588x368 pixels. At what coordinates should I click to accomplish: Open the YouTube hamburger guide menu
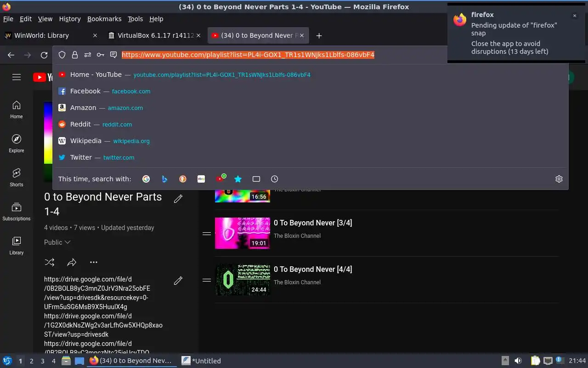pos(17,77)
